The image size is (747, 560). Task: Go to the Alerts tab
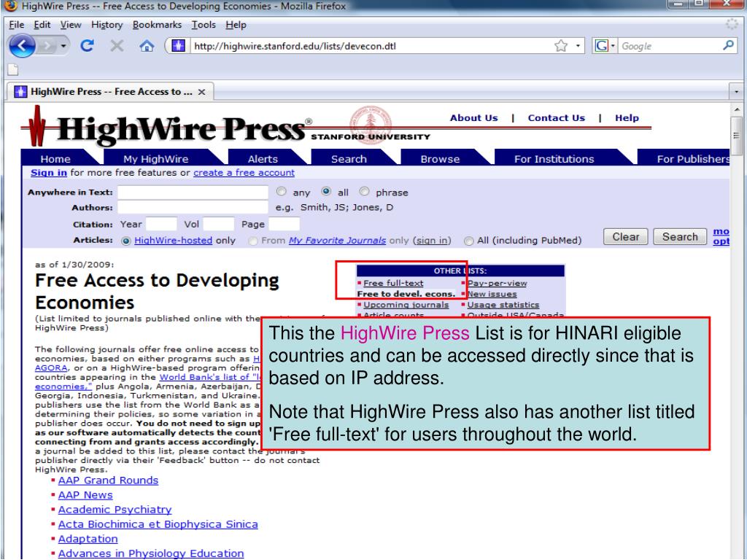tap(263, 159)
